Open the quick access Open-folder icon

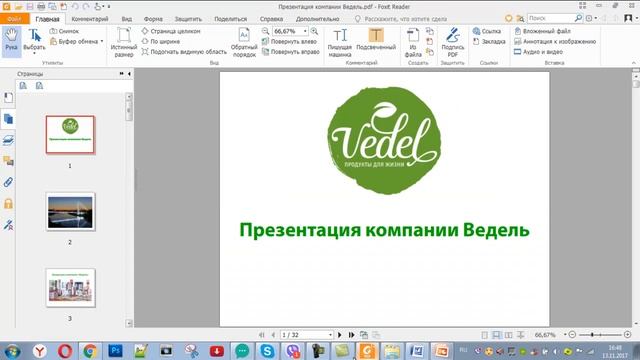(18, 7)
